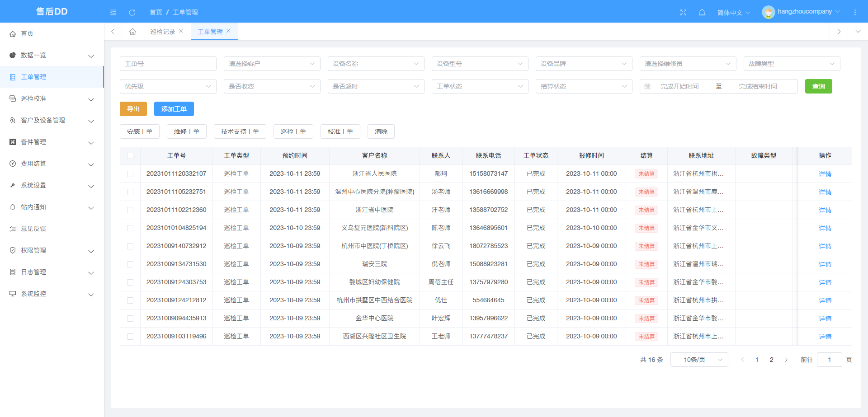This screenshot has height=417, width=868.
Task: Click the home icon in the tab bar
Action: point(132,31)
